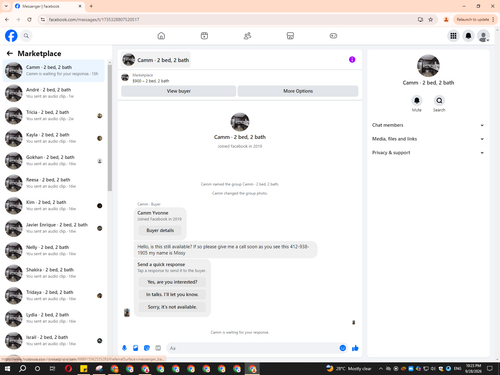Open conversation info purple icon
Viewport: 500px width, 375px height.
(x=352, y=60)
